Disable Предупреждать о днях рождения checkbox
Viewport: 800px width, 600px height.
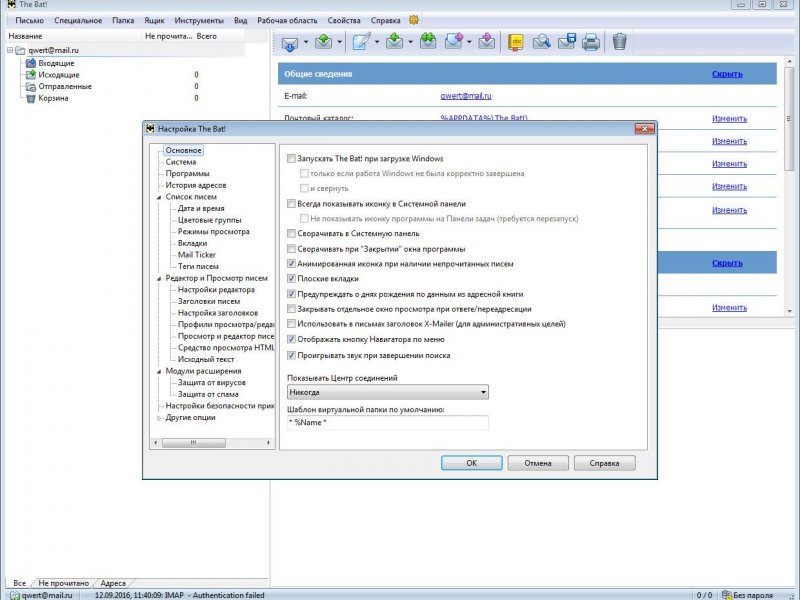point(291,294)
